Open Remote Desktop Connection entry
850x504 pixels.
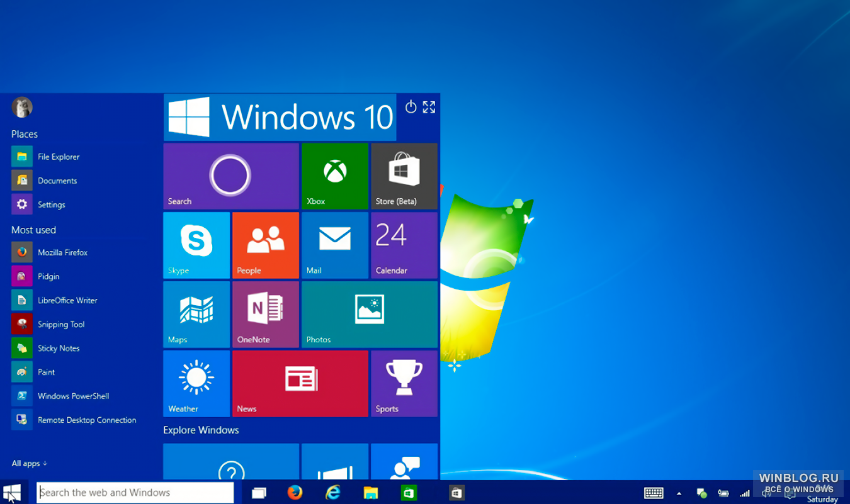[74, 420]
